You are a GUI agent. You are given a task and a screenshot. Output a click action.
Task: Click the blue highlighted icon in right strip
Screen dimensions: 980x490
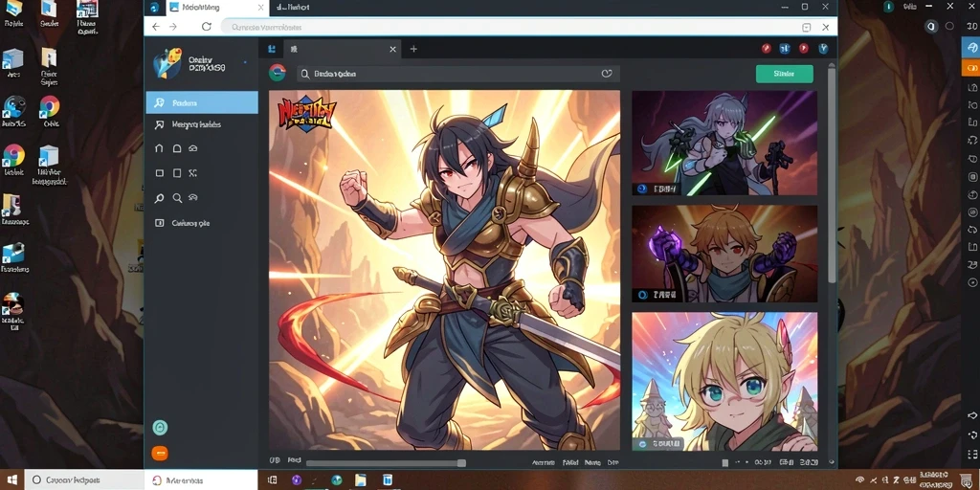(970, 48)
